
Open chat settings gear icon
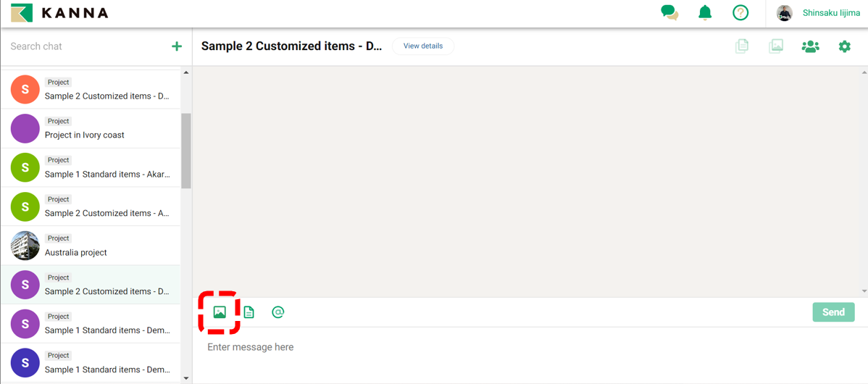(845, 46)
